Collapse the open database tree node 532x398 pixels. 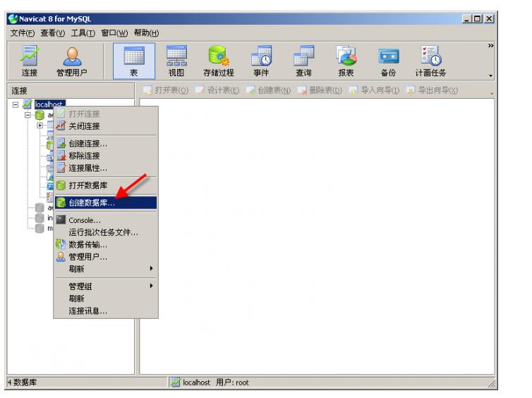[28, 115]
